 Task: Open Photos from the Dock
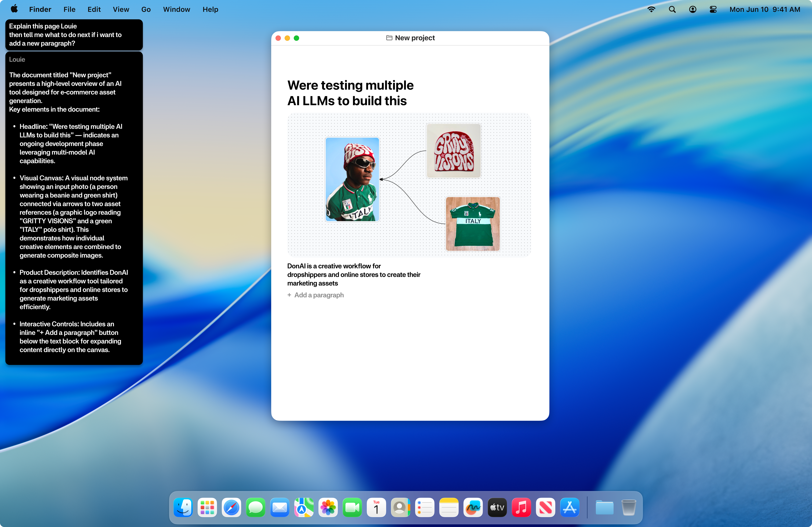[x=328, y=507]
